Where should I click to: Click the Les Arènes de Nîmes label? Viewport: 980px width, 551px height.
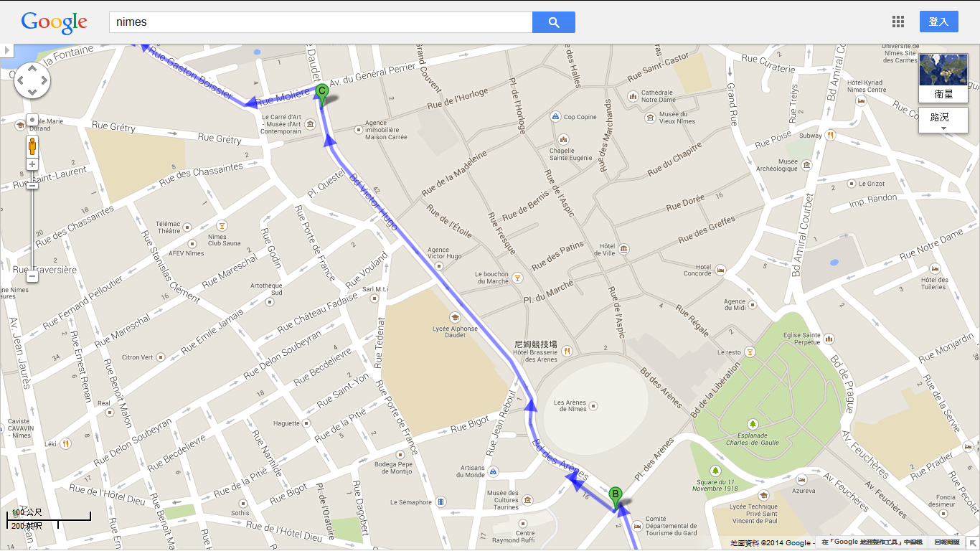tap(570, 405)
